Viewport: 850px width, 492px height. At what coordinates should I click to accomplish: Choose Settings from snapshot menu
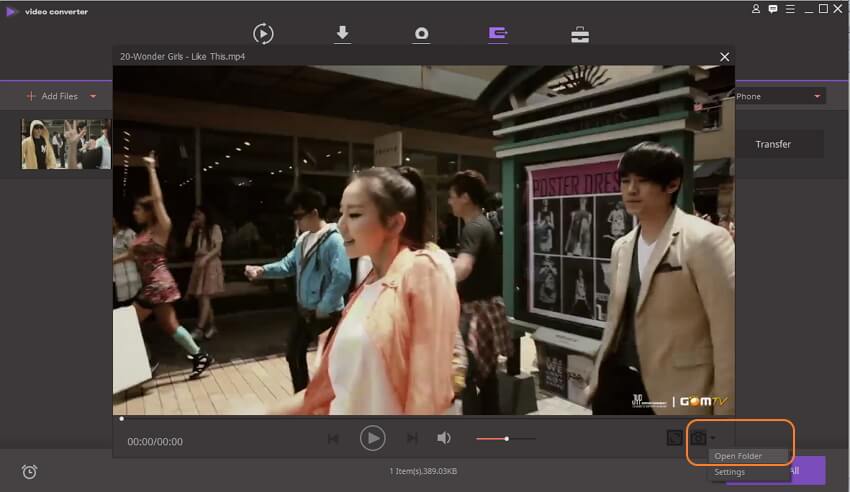point(729,472)
